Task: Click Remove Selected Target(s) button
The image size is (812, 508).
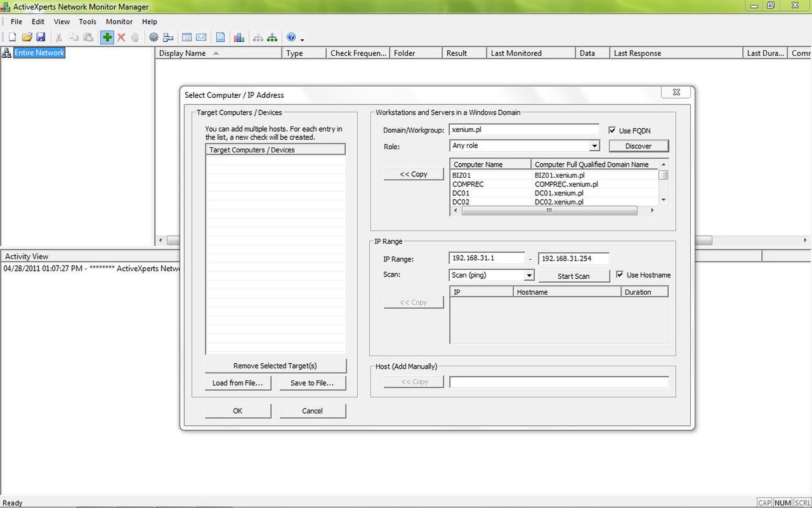Action: click(x=275, y=366)
